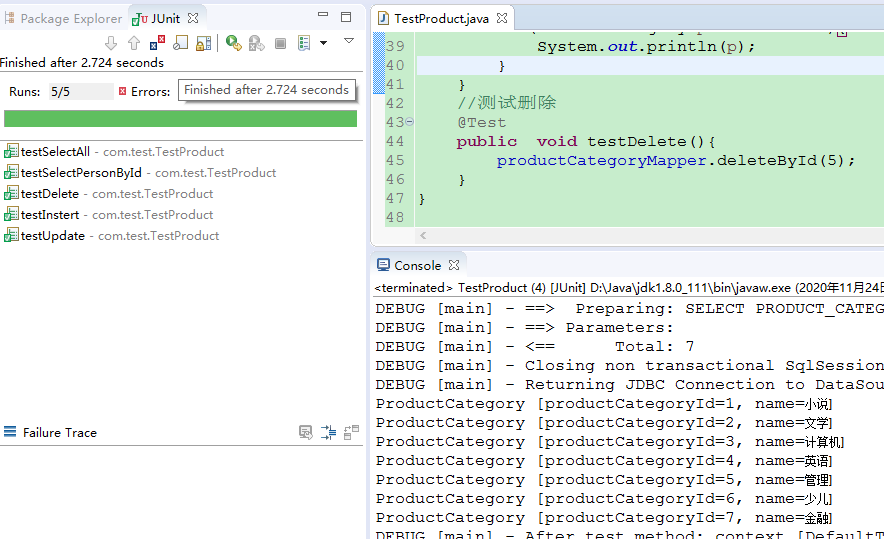The height and width of the screenshot is (539, 884).
Task: Close the JUnit view tab
Action: click(x=193, y=18)
